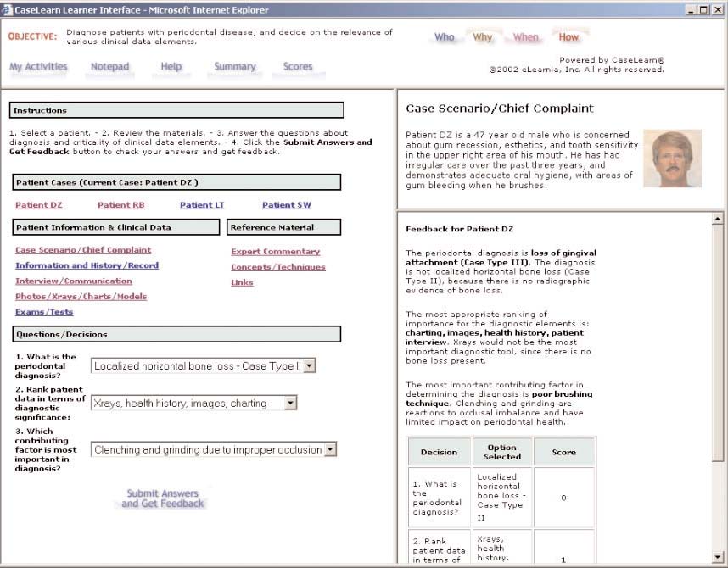Image resolution: width=728 pixels, height=568 pixels.
Task: Select the Help menu item
Action: (x=171, y=67)
